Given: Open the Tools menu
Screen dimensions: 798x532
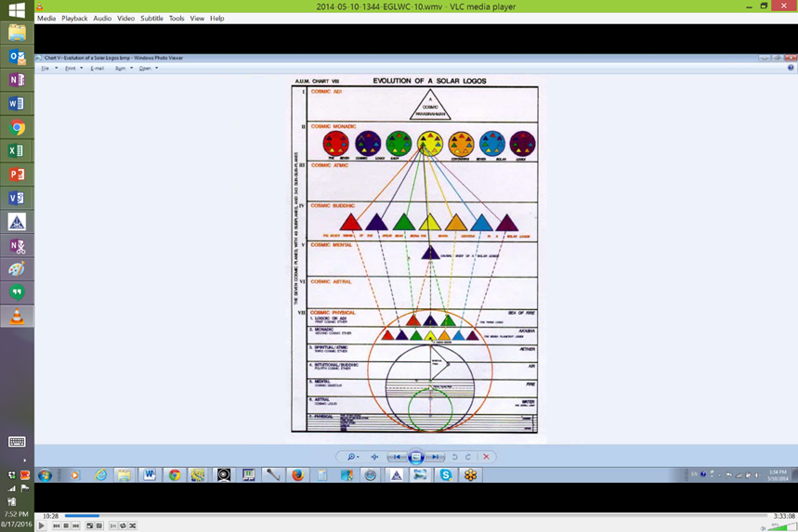Looking at the screenshot, I should [177, 19].
